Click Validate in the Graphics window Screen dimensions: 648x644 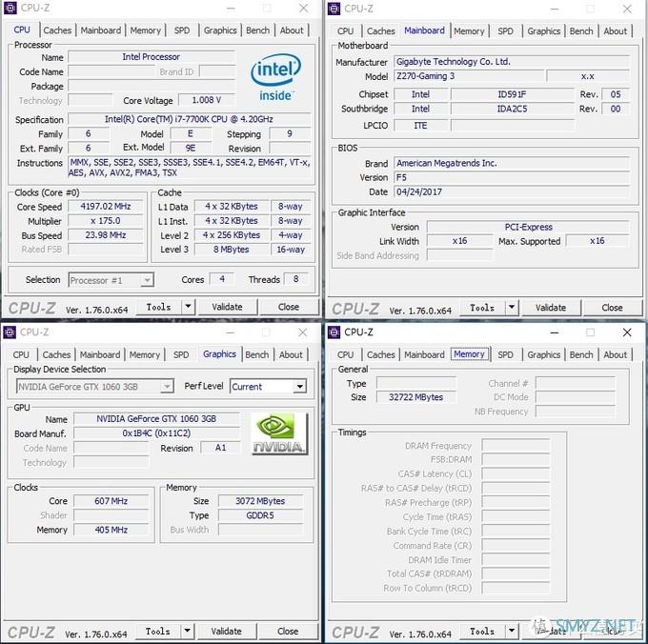(227, 631)
